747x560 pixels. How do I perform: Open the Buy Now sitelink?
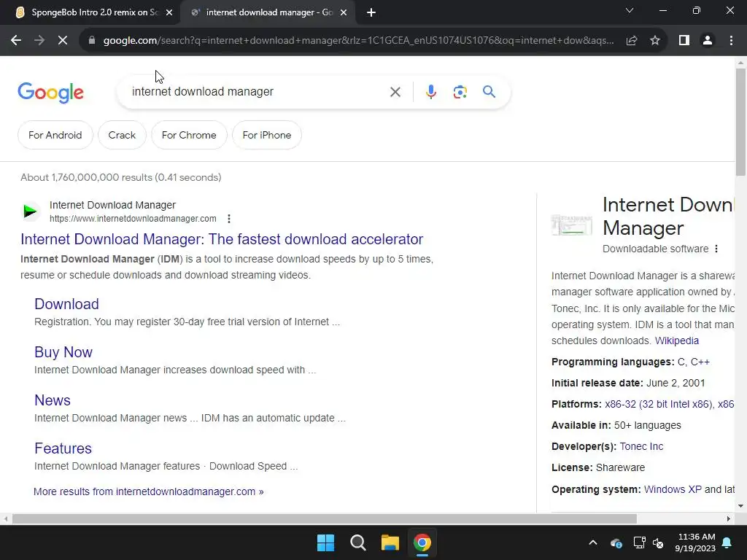tap(63, 352)
